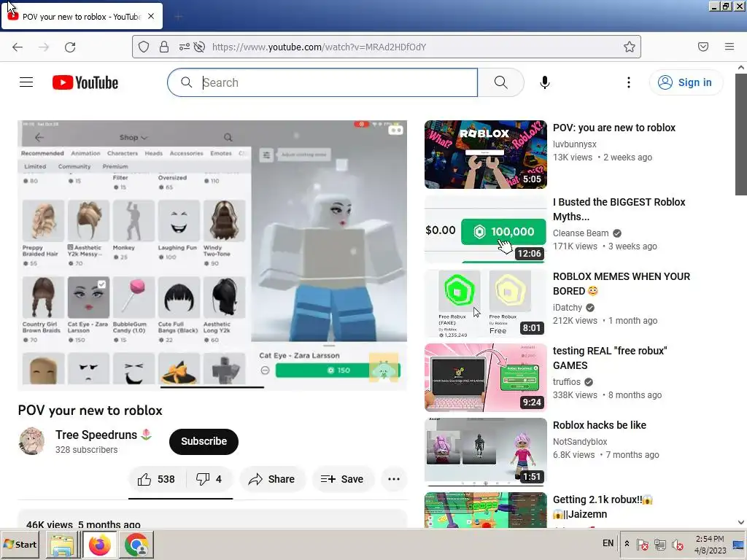Viewport: 747px width, 560px height.
Task: Click the Sign in button
Action: 686,82
